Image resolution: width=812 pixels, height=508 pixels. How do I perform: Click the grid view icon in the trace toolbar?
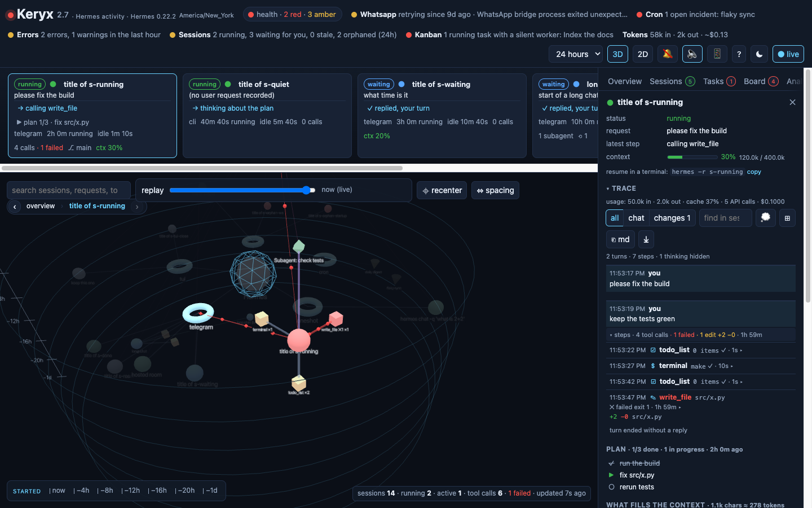[787, 218]
